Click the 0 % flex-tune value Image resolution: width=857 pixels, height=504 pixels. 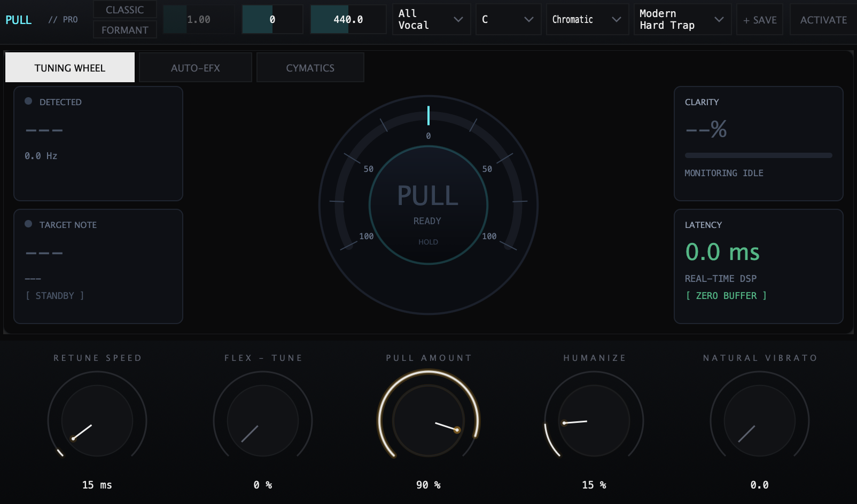coord(263,485)
